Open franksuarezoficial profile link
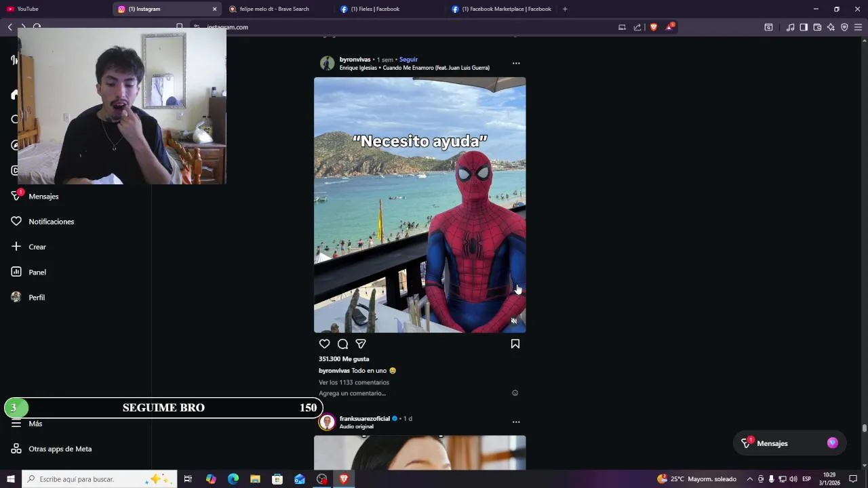Image resolution: width=868 pixels, height=488 pixels. (365, 419)
